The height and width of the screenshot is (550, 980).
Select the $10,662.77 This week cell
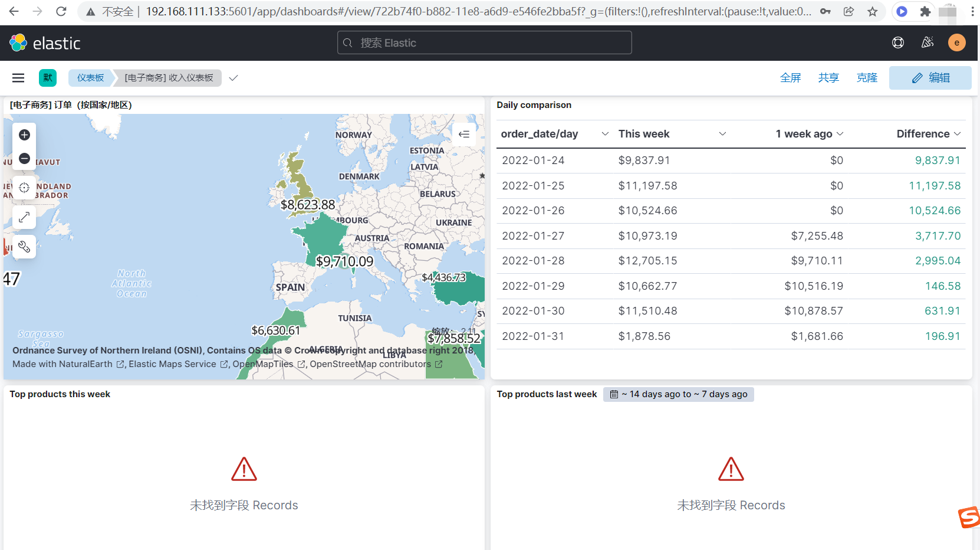click(647, 286)
